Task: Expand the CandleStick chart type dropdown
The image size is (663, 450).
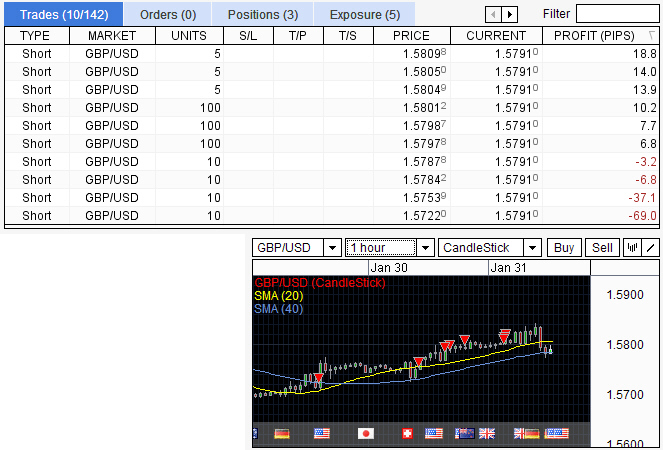Action: pyautogui.click(x=531, y=248)
